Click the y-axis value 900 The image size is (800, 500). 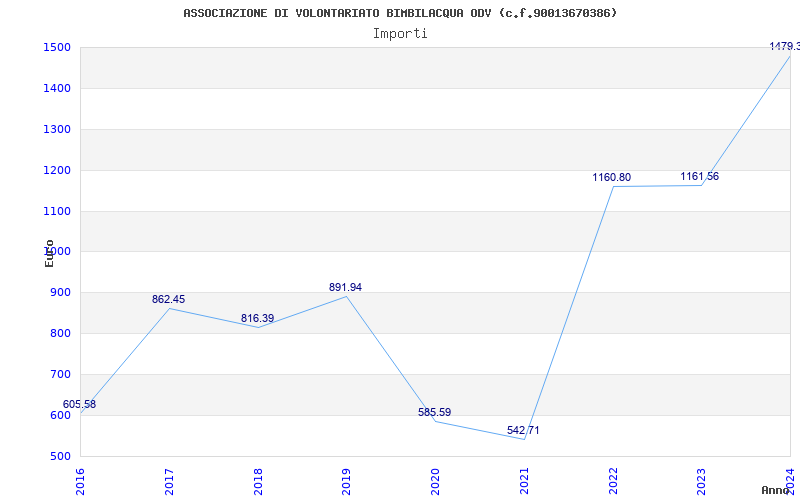pyautogui.click(x=61, y=293)
